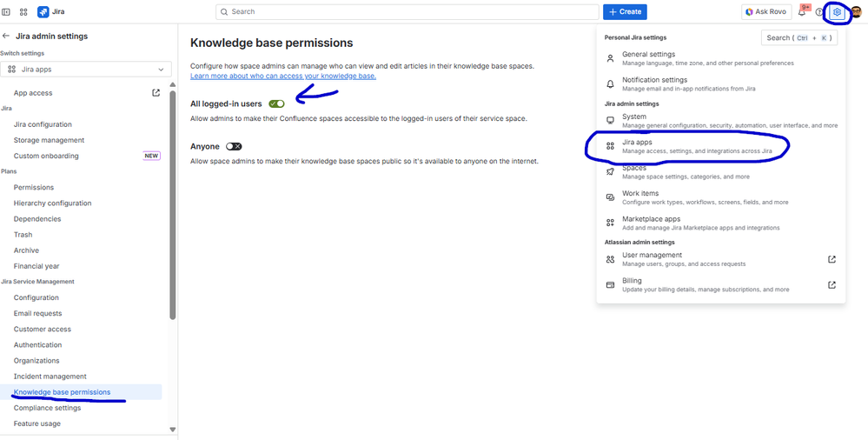Viewport: 868px width, 440px height.
Task: Select Spaces in settings menu
Action: tap(721, 172)
